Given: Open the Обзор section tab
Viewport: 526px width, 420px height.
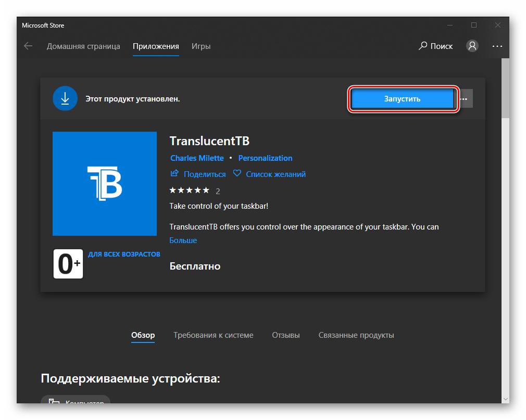Looking at the screenshot, I should [143, 335].
